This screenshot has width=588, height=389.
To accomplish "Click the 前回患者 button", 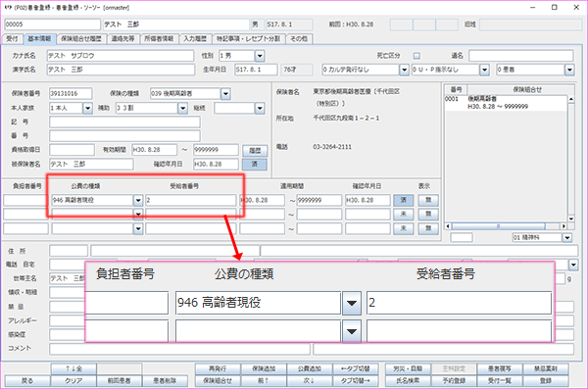I will (120, 381).
